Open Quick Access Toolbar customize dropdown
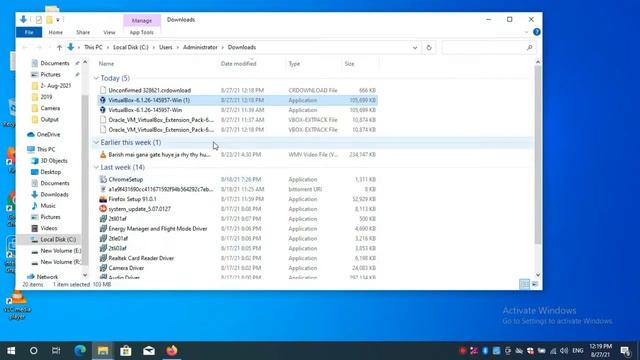 58,20
